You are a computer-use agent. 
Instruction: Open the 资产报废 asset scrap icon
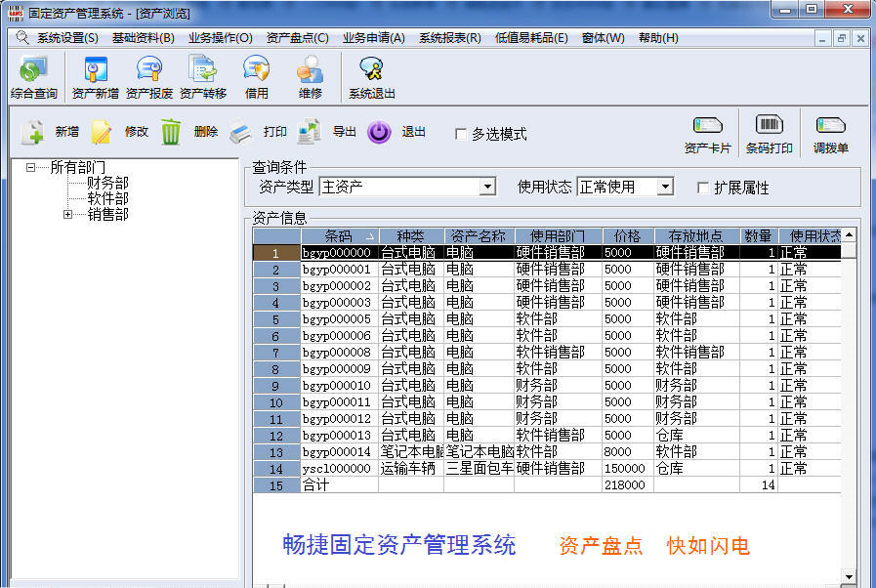(x=149, y=77)
